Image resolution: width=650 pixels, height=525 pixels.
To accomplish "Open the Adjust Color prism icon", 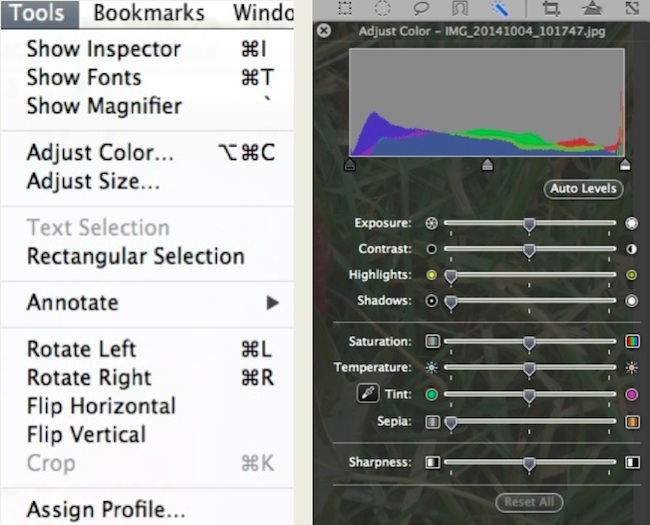I will 591,8.
